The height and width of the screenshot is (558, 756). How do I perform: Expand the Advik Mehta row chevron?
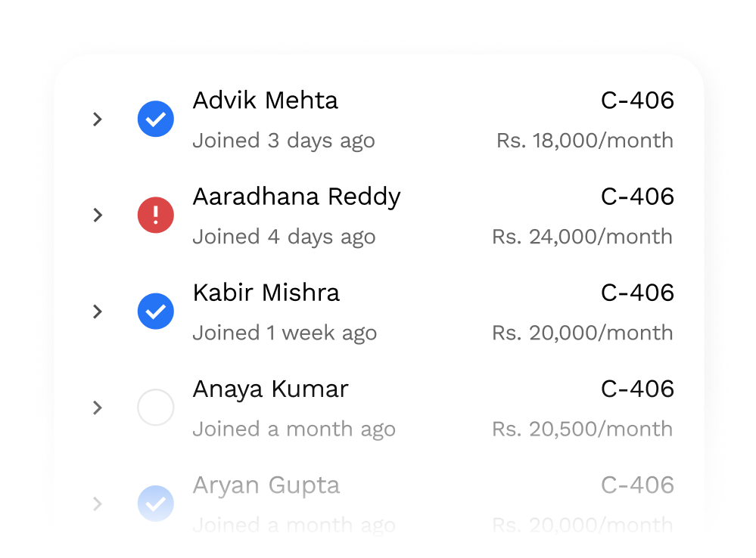pos(97,119)
